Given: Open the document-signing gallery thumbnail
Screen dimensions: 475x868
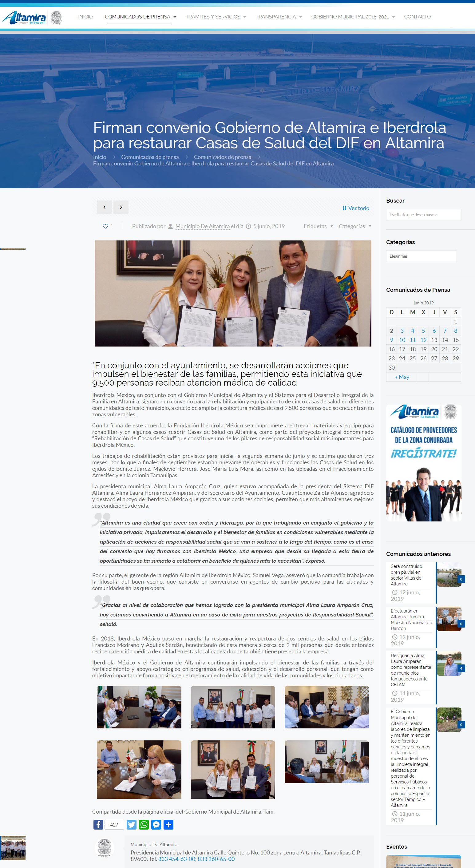Looking at the screenshot, I should [x=139, y=769].
